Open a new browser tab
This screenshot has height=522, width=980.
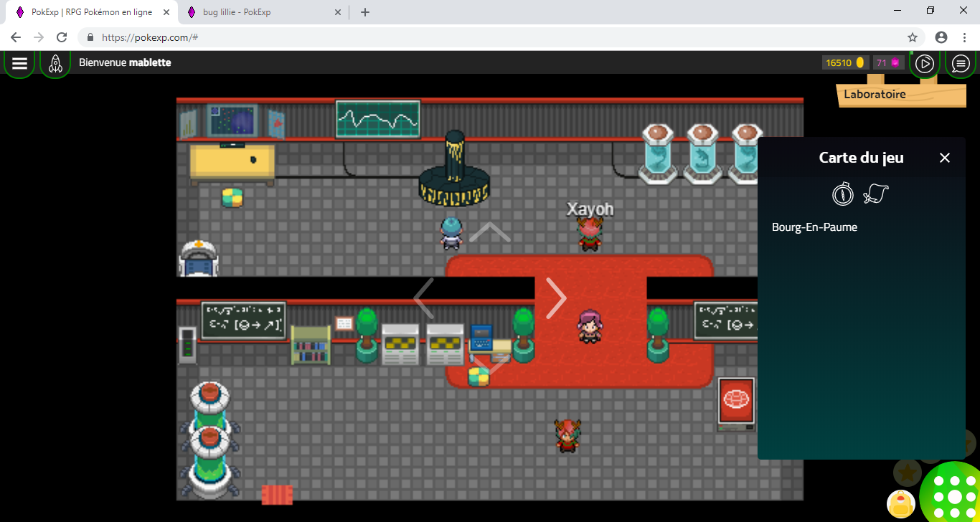[365, 12]
